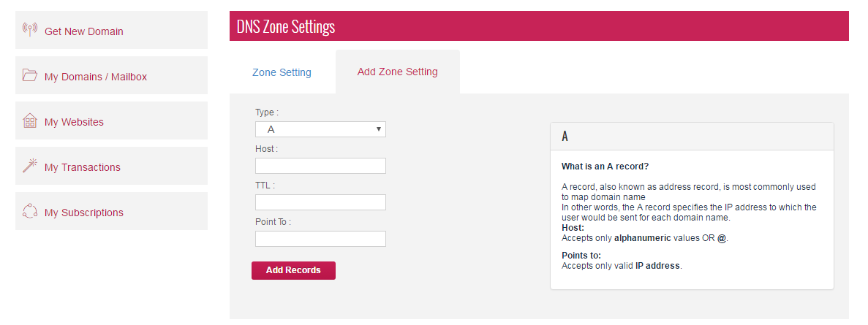
Task: Click the circular icon beside My Subscriptions
Action: (x=30, y=212)
